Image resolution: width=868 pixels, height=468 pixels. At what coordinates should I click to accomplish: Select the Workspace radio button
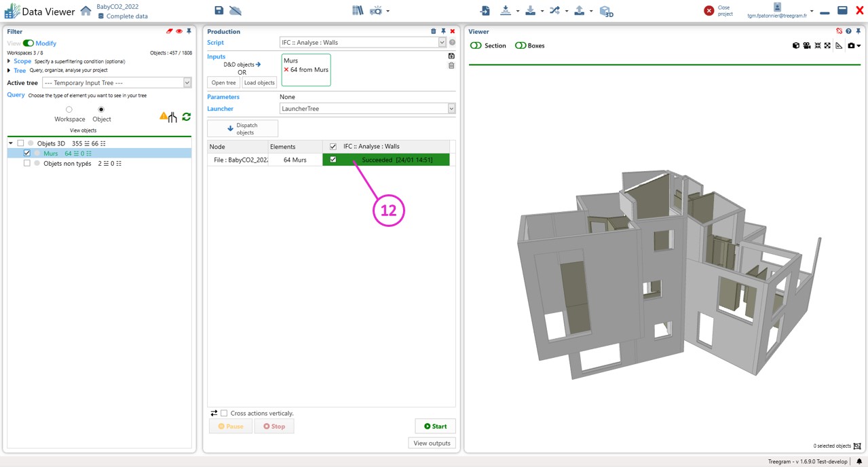(69, 109)
